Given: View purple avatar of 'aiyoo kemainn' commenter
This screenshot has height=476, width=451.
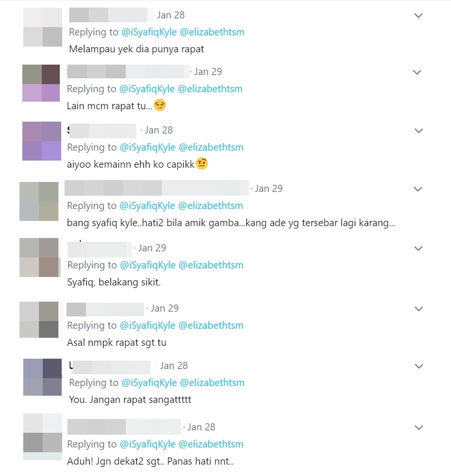Looking at the screenshot, I should tap(42, 141).
